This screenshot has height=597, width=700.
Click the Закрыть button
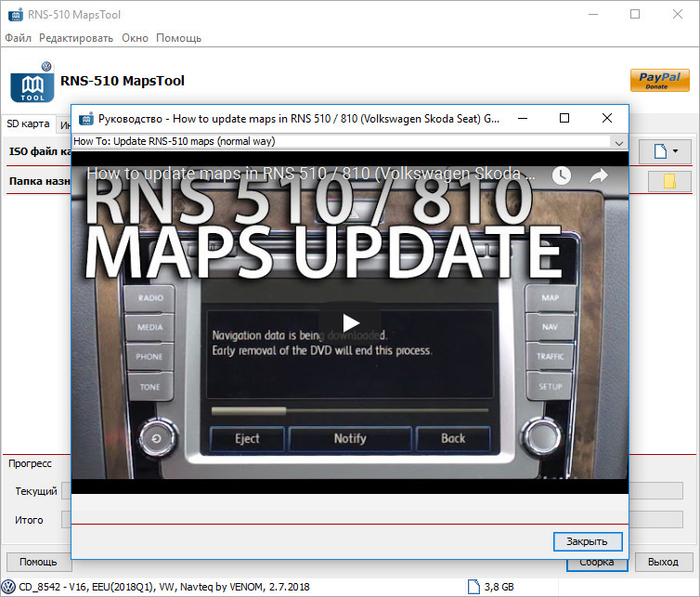tap(588, 541)
